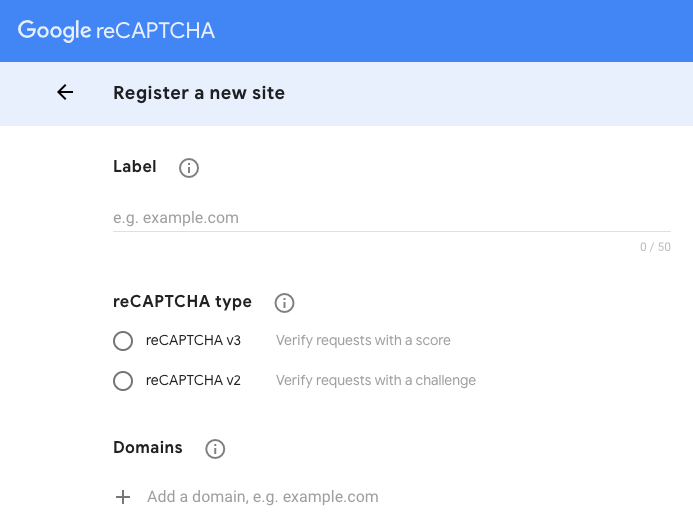Click the plus icon to add domain
Image resolution: width=693 pixels, height=531 pixels.
[123, 497]
